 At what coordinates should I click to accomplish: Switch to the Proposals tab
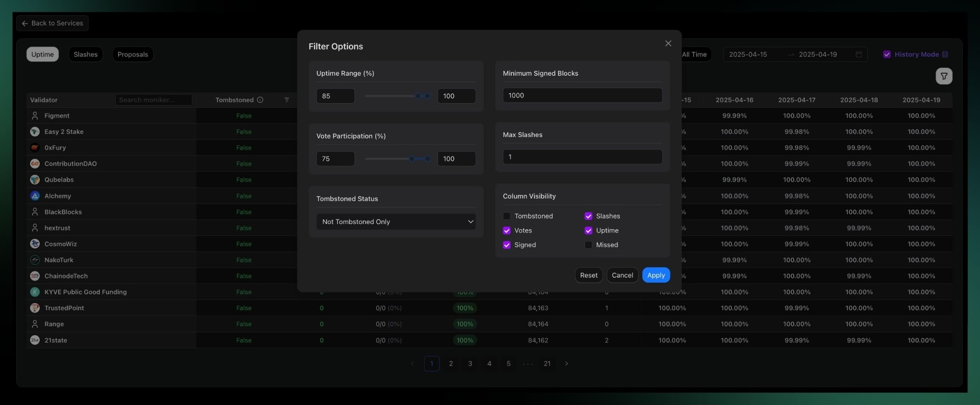pos(133,54)
